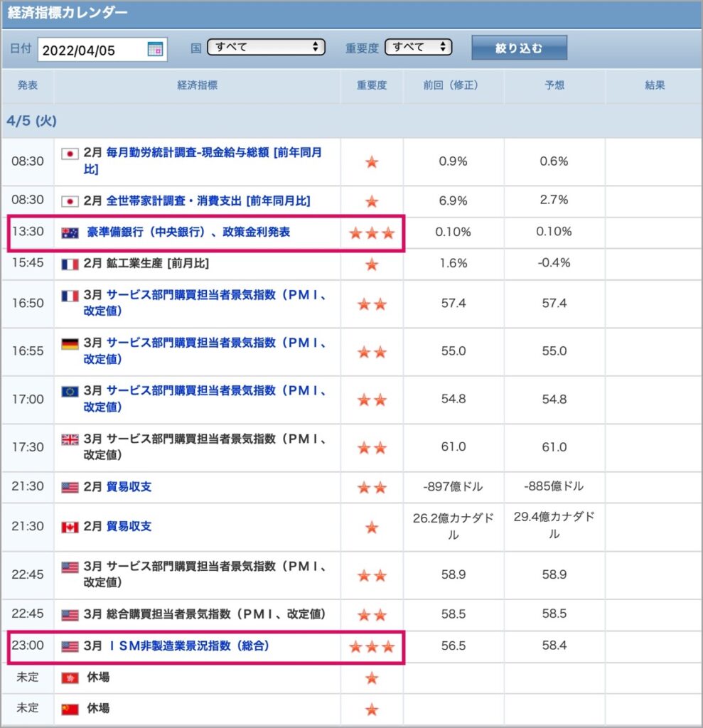Click the EU flag in the 17:00 row
The width and height of the screenshot is (703, 728).
70,392
